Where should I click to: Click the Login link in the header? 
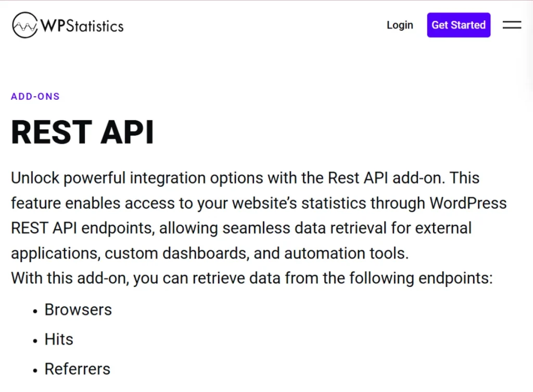pyautogui.click(x=399, y=24)
